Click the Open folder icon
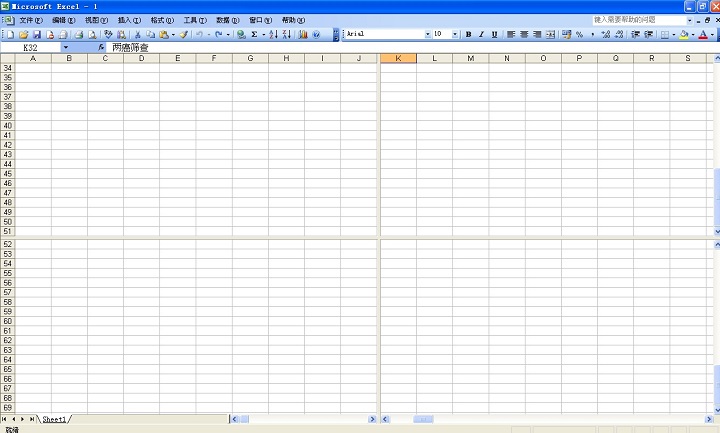 (x=23, y=34)
